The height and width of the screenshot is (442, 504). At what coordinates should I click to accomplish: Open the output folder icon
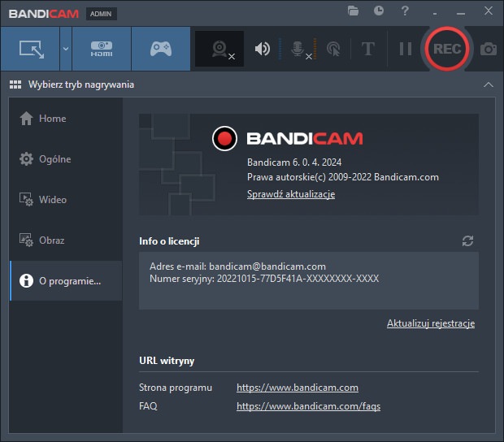click(x=353, y=11)
